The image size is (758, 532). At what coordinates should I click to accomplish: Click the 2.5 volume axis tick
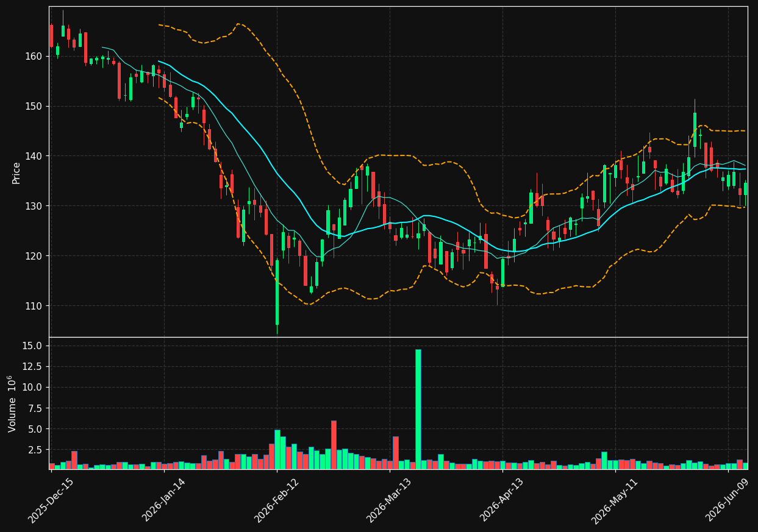tap(36, 450)
